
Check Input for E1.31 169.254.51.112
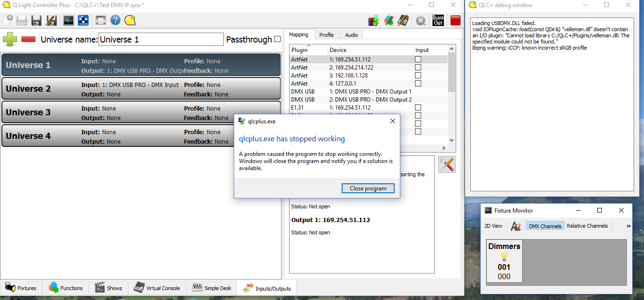coord(418,108)
